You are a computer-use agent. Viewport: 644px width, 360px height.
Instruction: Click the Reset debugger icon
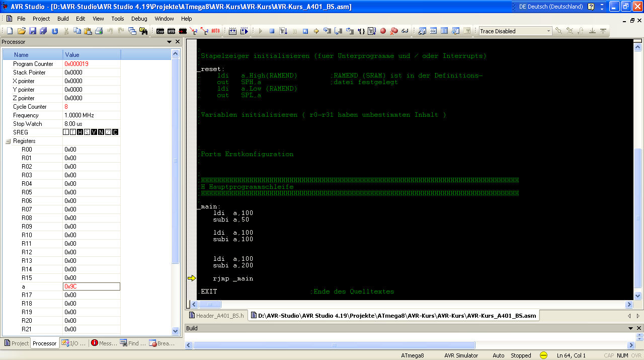click(305, 31)
